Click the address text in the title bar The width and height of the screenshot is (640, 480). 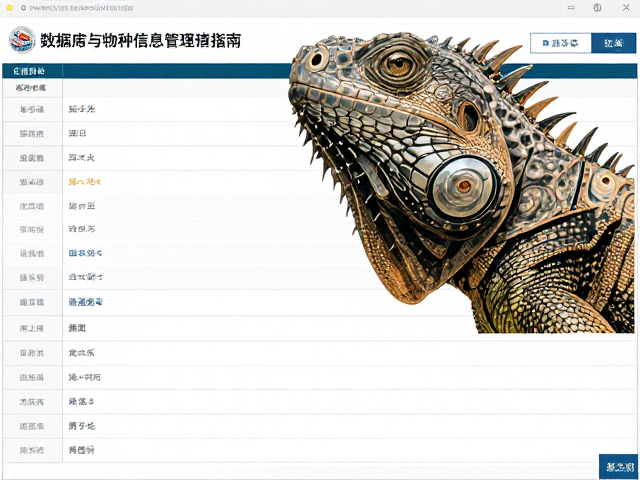coord(81,8)
